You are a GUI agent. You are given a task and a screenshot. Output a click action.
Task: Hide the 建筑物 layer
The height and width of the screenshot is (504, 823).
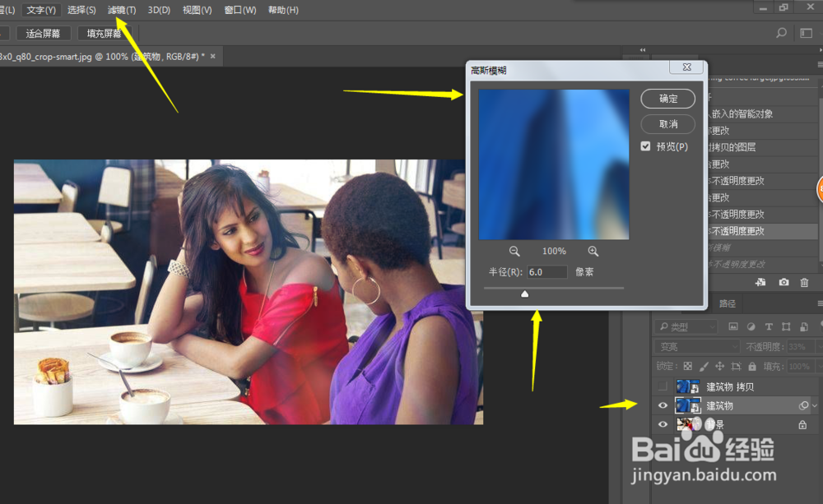[663, 405]
